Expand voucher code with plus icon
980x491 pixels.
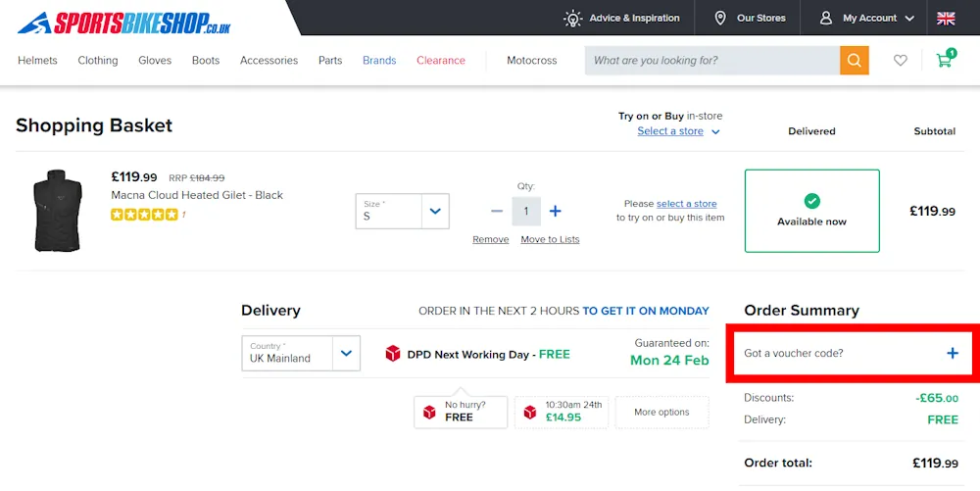952,354
